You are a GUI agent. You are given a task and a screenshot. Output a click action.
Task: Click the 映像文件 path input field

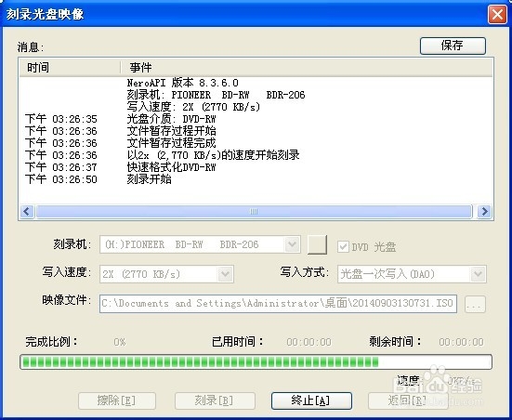click(x=278, y=304)
